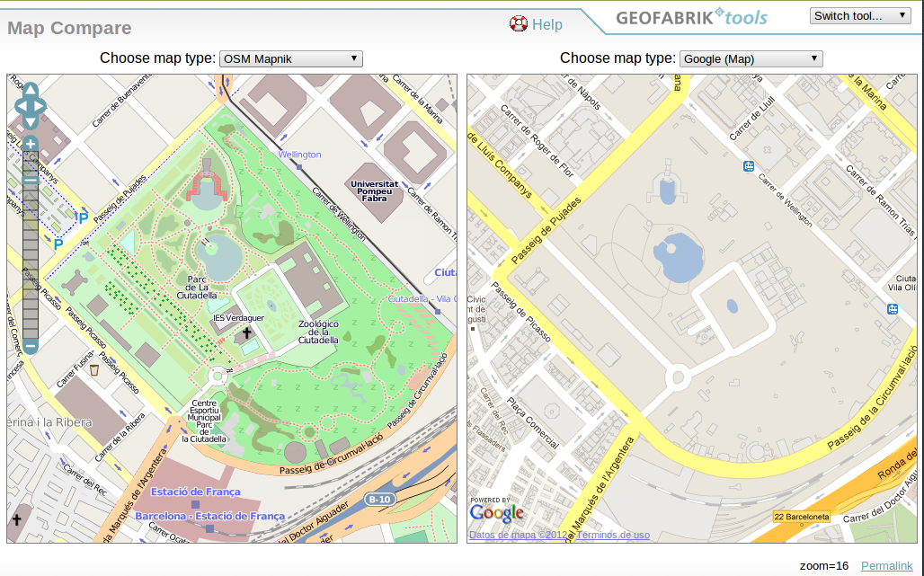The height and width of the screenshot is (576, 924).
Task: Open the Términos de uso link
Action: click(x=613, y=536)
